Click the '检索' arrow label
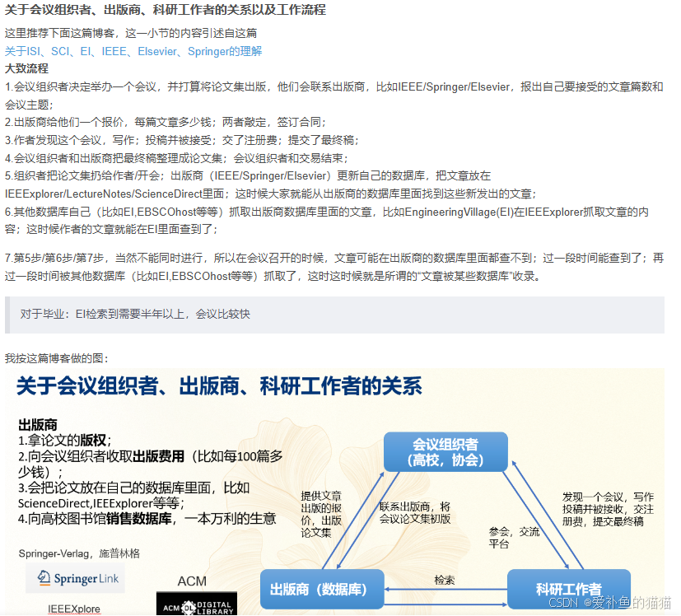This screenshot has width=681, height=616. coord(445,580)
